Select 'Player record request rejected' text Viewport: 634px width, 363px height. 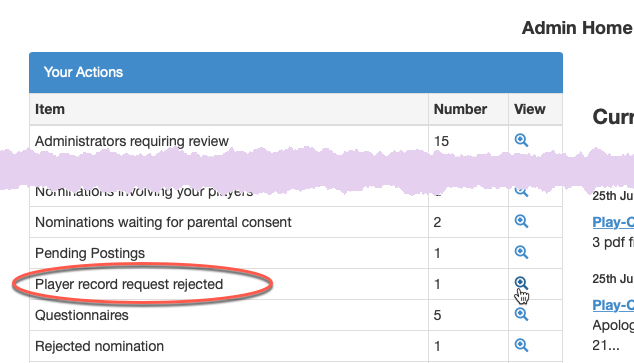(x=129, y=284)
